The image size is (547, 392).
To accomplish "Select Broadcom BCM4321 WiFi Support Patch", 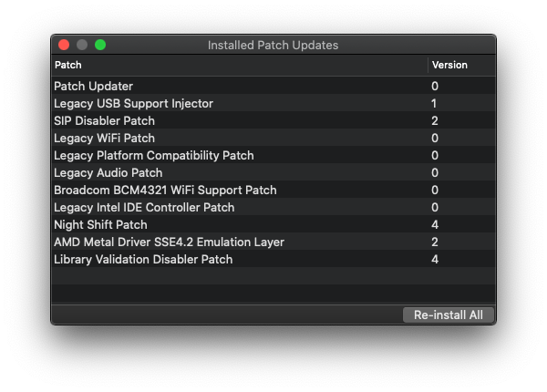I will pos(273,190).
